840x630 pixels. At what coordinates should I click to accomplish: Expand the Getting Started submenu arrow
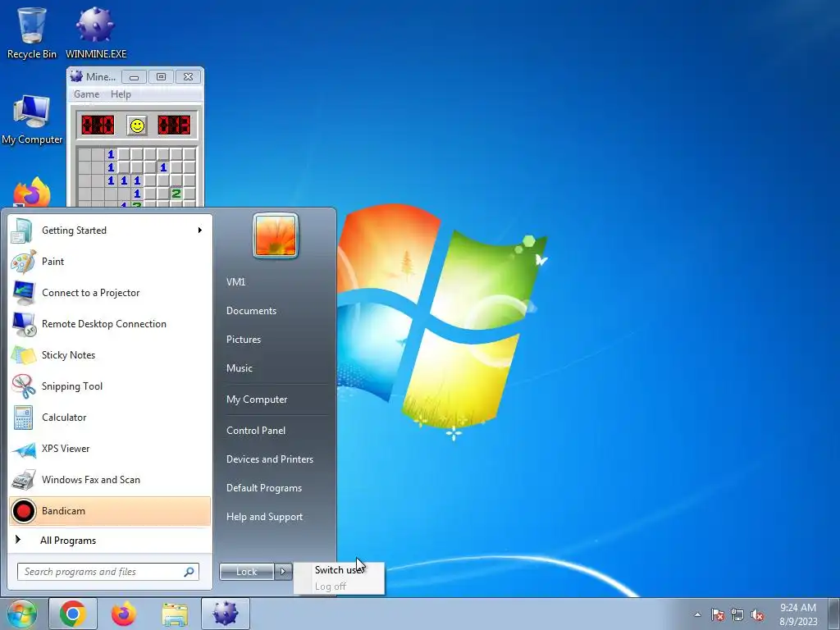(200, 231)
